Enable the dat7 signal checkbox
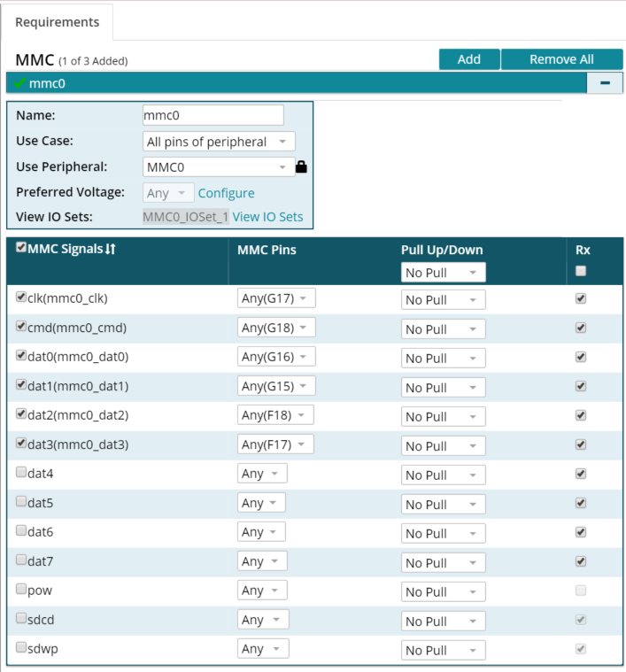626x672 pixels. click(21, 560)
